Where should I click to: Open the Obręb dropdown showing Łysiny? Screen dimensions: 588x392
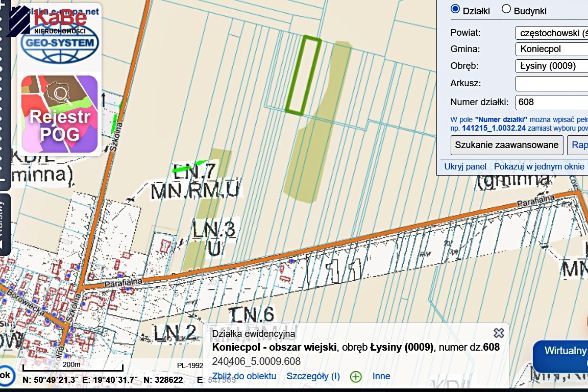[x=551, y=66]
